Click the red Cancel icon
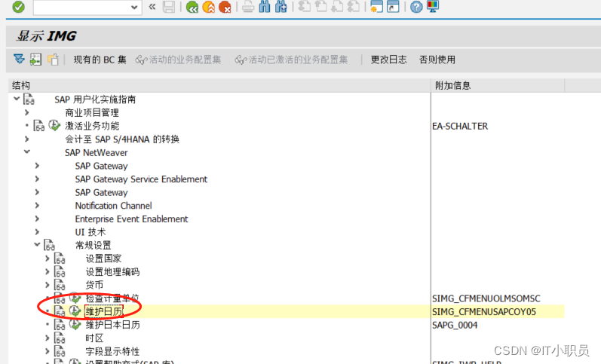This screenshot has height=364, width=601. pyautogui.click(x=225, y=7)
